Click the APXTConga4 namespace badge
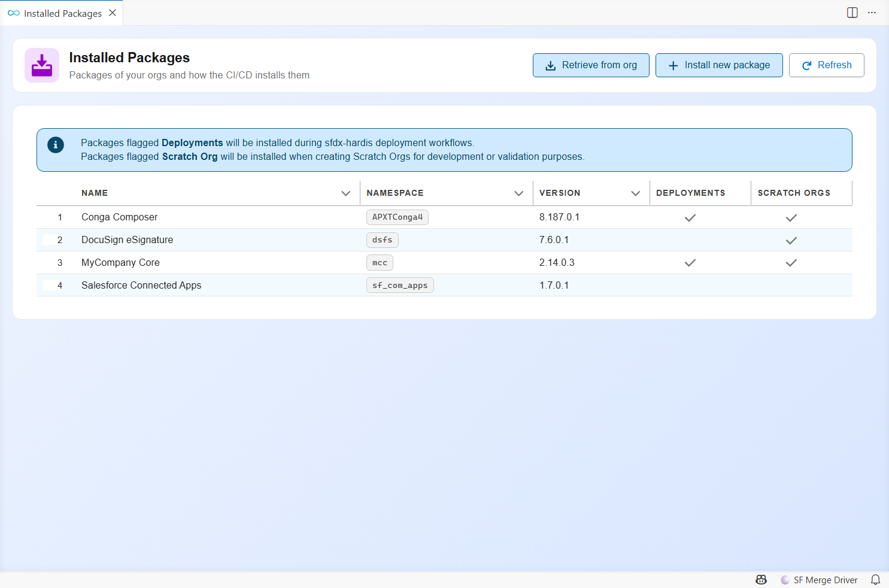 (398, 217)
